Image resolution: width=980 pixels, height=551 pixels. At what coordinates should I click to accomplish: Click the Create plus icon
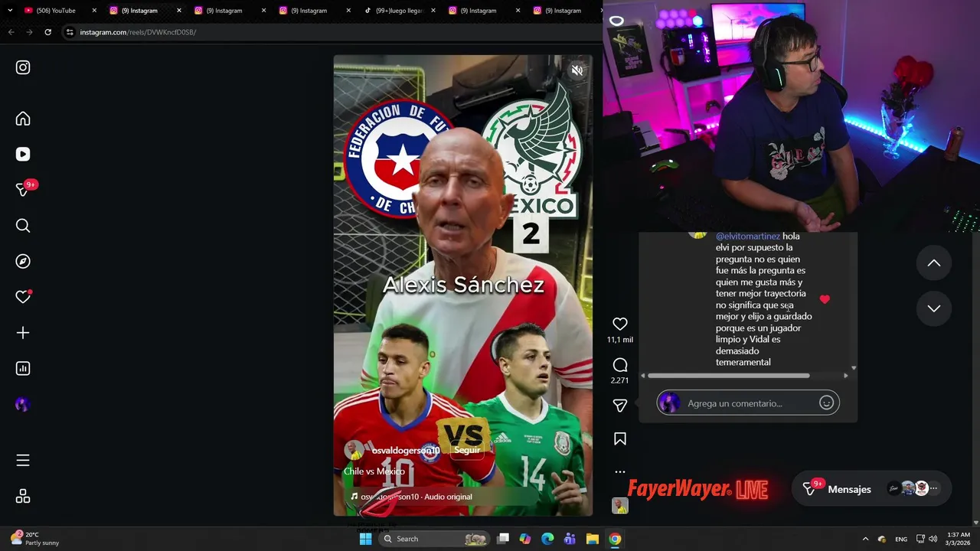point(23,333)
